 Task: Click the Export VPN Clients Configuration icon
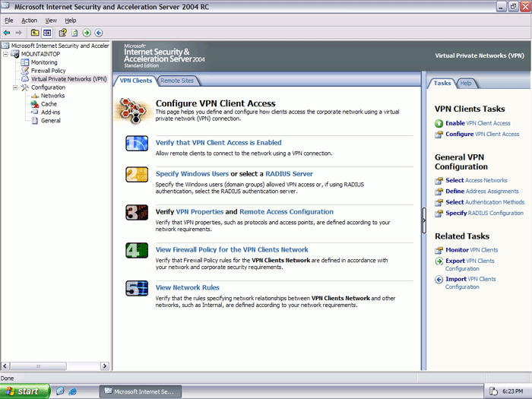pos(439,261)
